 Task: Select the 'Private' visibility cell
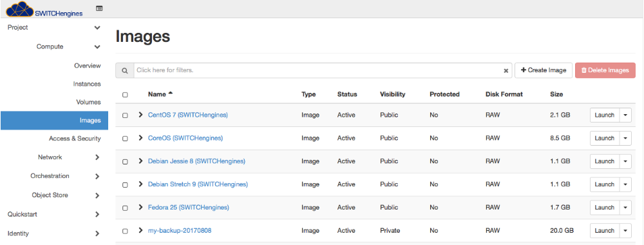pyautogui.click(x=390, y=231)
